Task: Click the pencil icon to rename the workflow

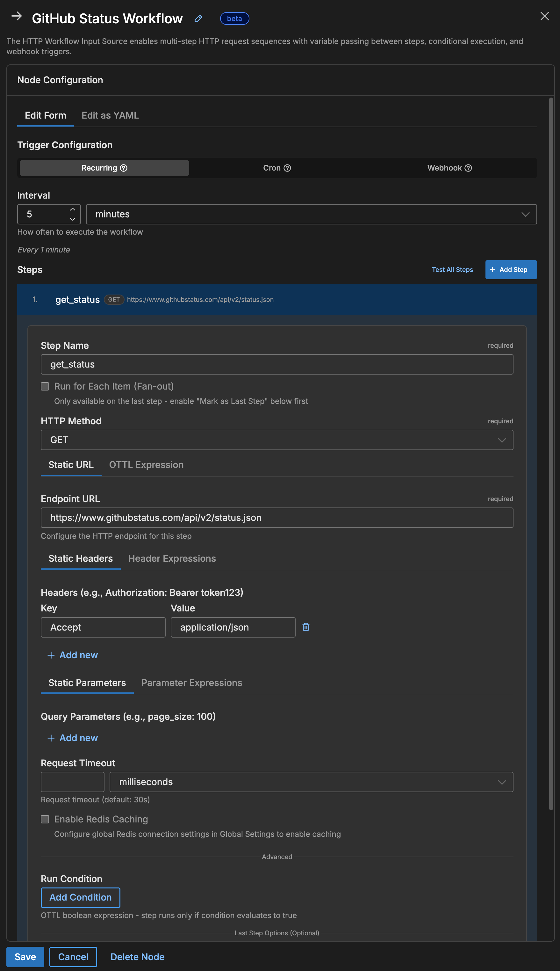Action: click(x=198, y=18)
